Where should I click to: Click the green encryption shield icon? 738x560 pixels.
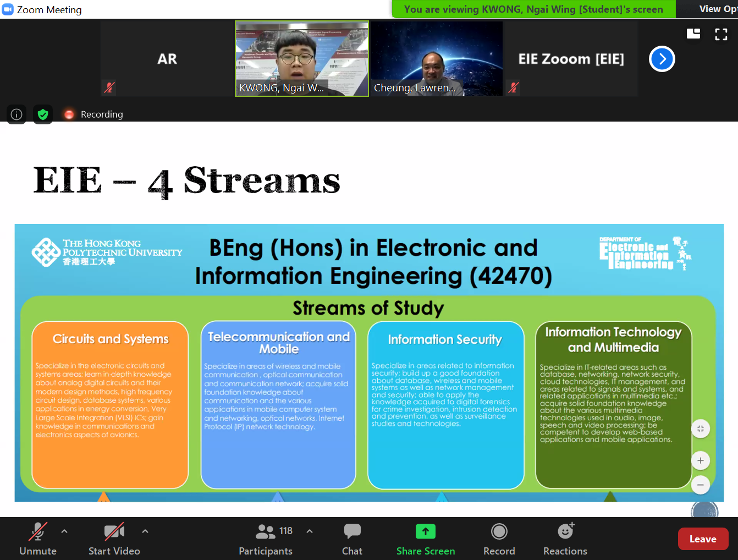43,114
